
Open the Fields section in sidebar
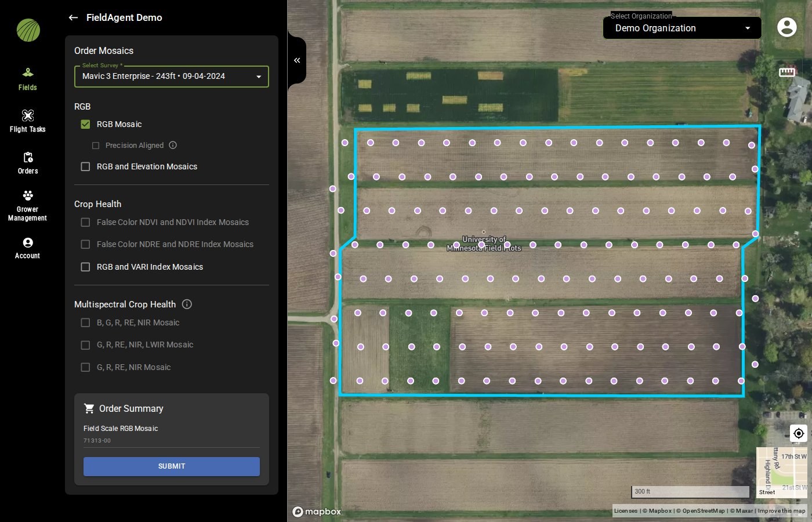pos(27,79)
